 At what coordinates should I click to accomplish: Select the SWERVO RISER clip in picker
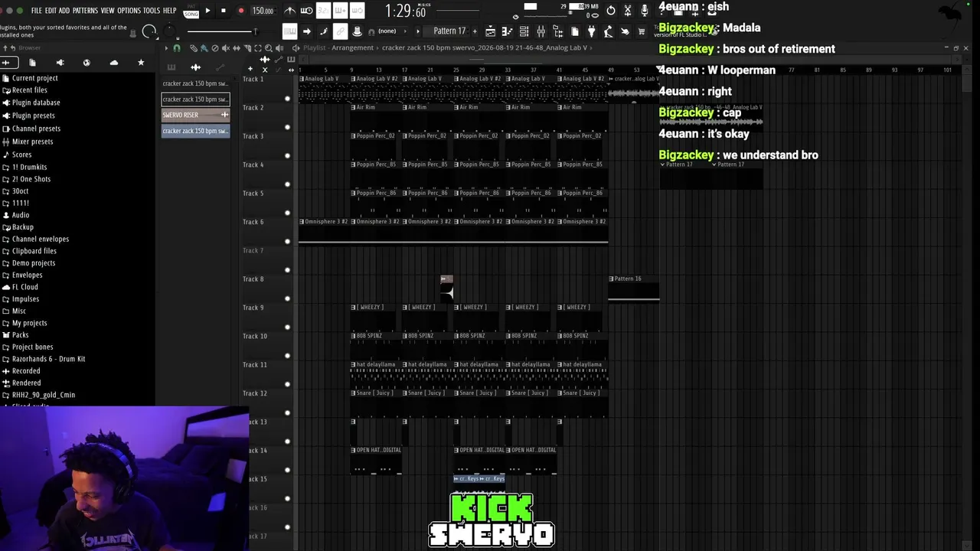tap(195, 115)
